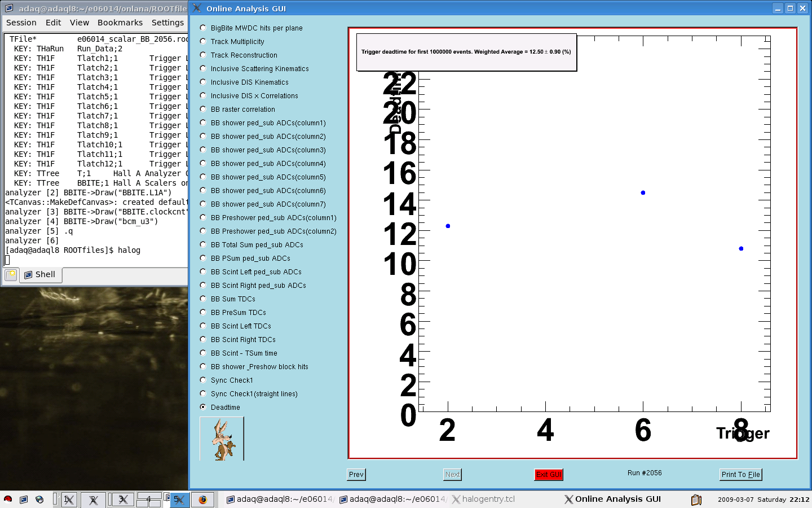812x508 pixels.
Task: Open first adaq@adaql8 terminal taskbar entry
Action: [x=279, y=499]
